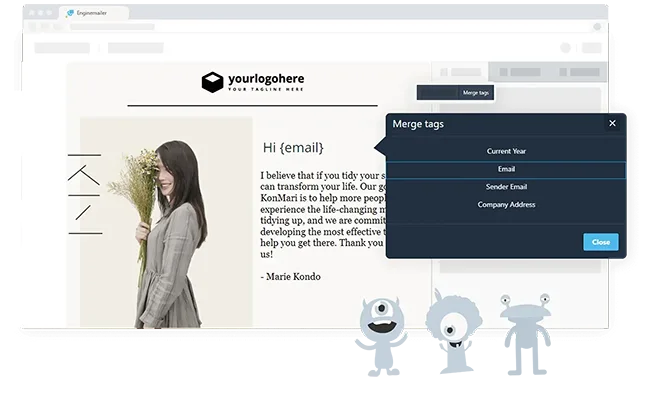Image resolution: width=650 pixels, height=403 pixels.
Task: Click the Merge tags toolbar button
Action: [476, 92]
